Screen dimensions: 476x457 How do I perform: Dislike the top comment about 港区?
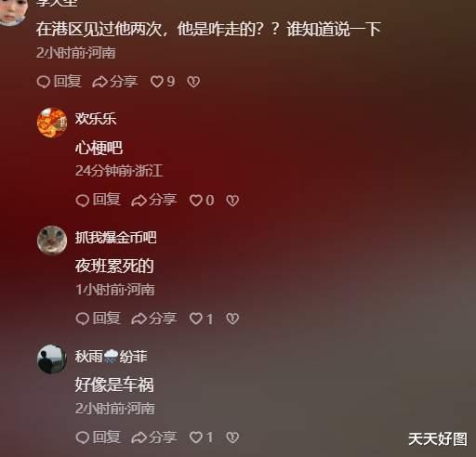click(x=193, y=82)
